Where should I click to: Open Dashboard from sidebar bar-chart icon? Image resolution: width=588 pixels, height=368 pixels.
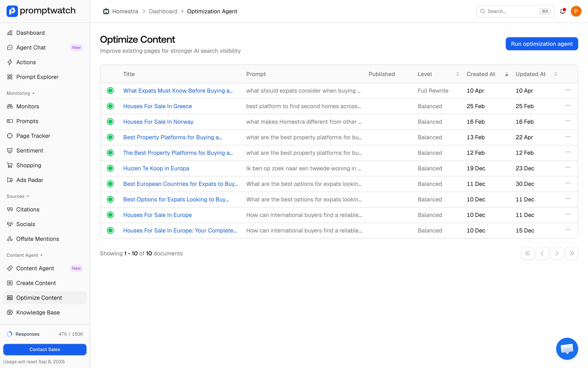(10, 33)
